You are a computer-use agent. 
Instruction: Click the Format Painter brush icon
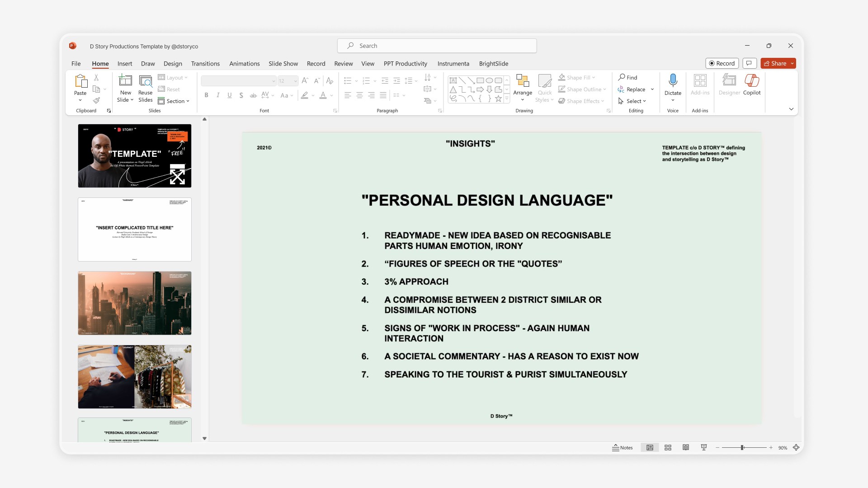(96, 101)
